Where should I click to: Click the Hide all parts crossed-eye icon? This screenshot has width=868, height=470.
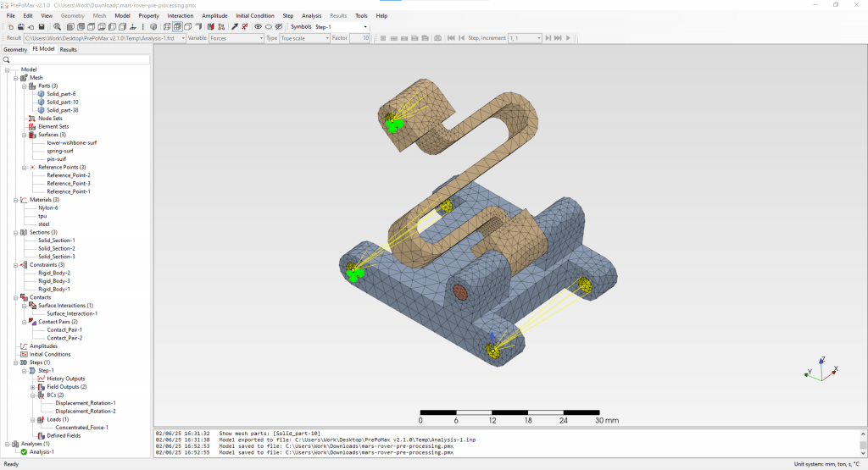[x=279, y=26]
